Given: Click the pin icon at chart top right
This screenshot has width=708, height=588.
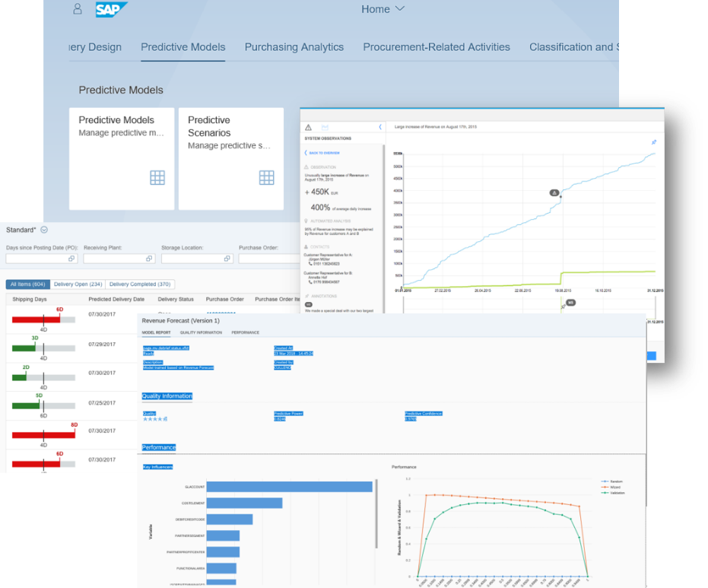Looking at the screenshot, I should click(x=654, y=142).
